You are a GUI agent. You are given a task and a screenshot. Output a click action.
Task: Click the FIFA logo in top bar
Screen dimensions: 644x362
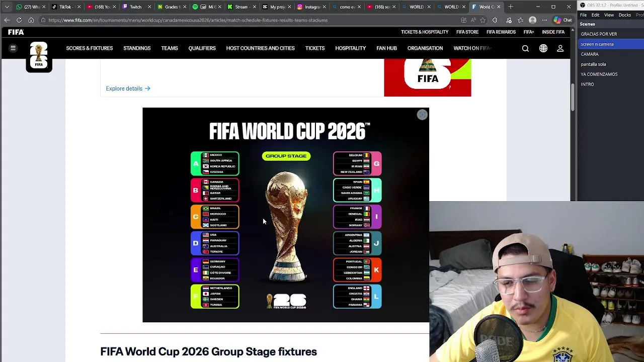coord(16,32)
